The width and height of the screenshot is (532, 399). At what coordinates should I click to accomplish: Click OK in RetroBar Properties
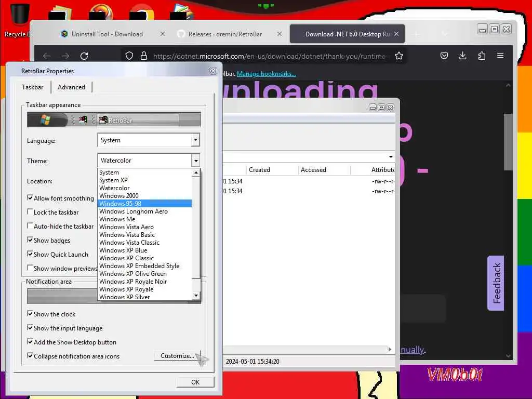pos(195,382)
